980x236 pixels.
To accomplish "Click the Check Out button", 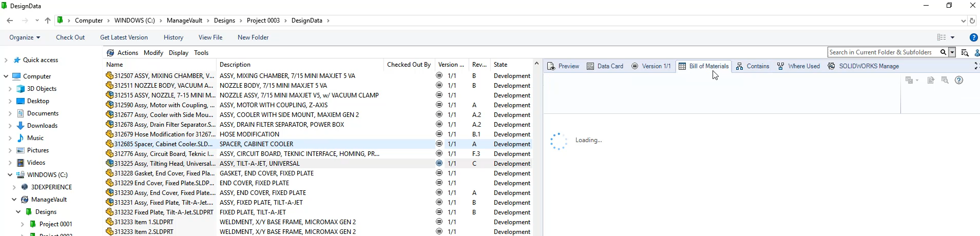I will tap(70, 37).
